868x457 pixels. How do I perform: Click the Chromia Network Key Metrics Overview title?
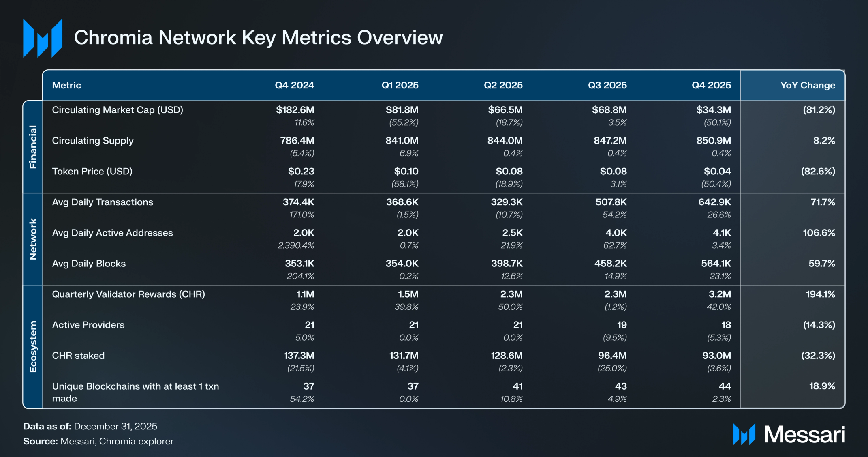(x=258, y=38)
